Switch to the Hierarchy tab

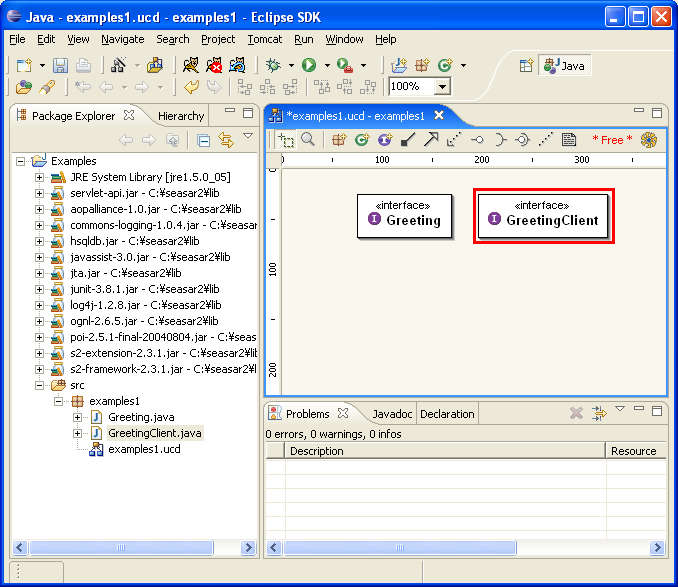(x=181, y=116)
